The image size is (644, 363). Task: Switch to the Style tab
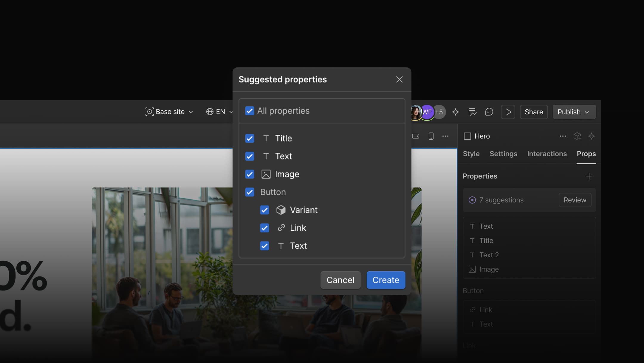471,154
